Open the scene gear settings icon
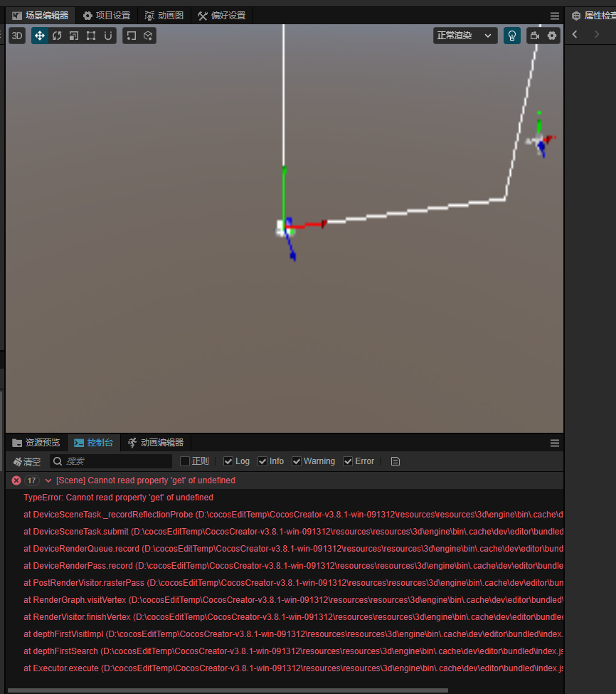This screenshot has width=616, height=694. 552,36
